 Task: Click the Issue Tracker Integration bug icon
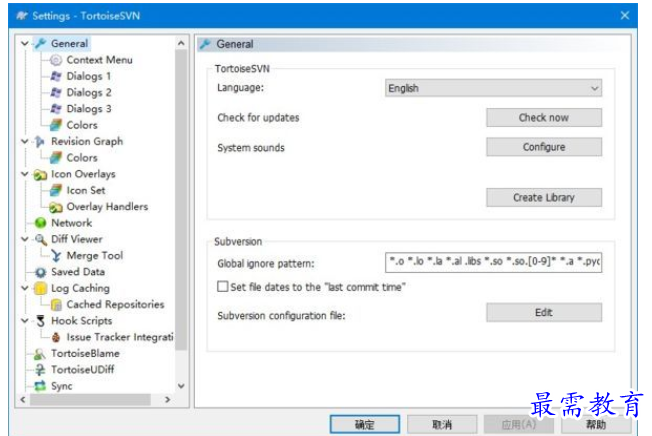pyautogui.click(x=56, y=337)
